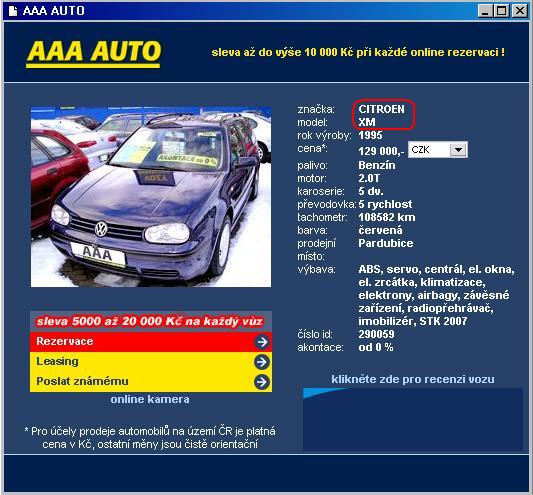The width and height of the screenshot is (533, 495).
Task: Click the document icon in the title bar
Action: (13, 11)
